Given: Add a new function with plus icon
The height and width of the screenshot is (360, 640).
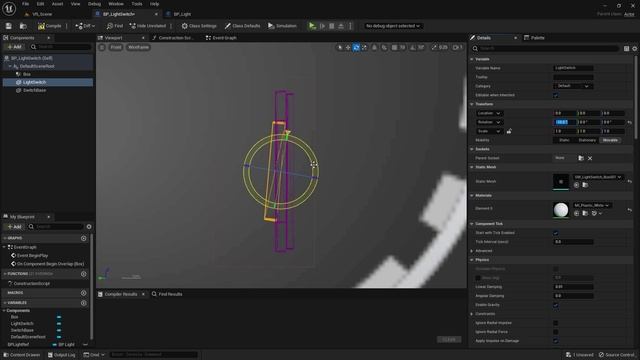Looking at the screenshot, I should tap(84, 274).
